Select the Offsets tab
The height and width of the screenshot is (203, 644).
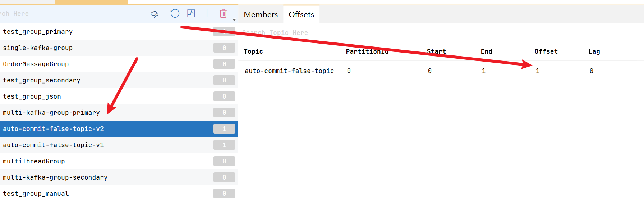[x=301, y=14]
